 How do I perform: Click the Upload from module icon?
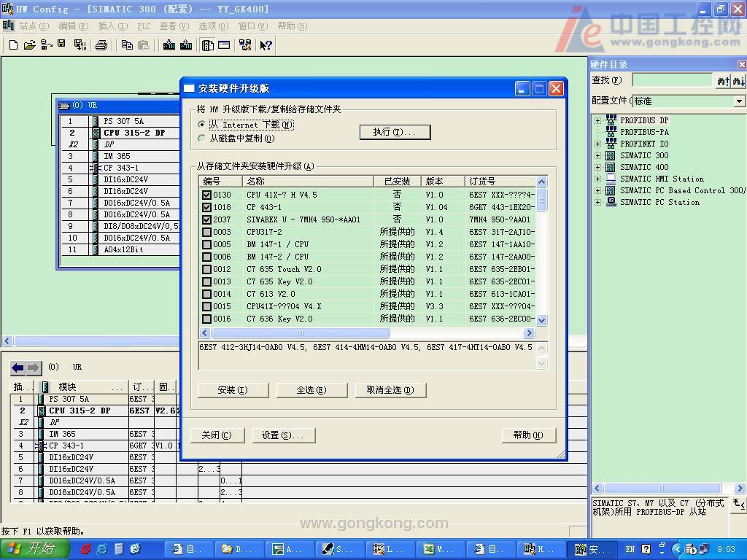coord(186,45)
